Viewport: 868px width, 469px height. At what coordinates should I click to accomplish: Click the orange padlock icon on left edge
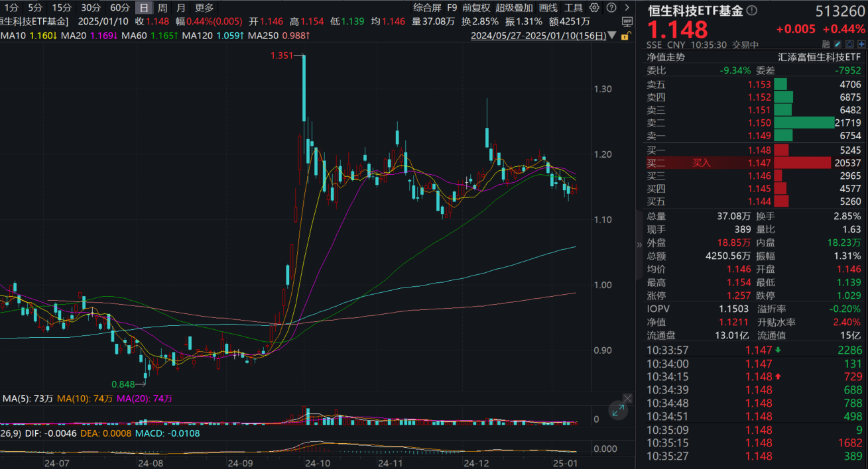coord(626,35)
